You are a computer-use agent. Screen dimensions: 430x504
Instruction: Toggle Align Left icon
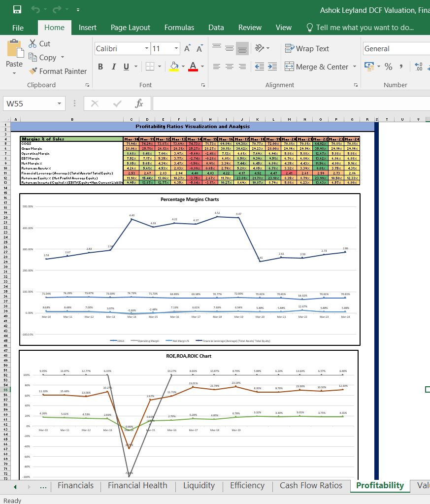217,67
